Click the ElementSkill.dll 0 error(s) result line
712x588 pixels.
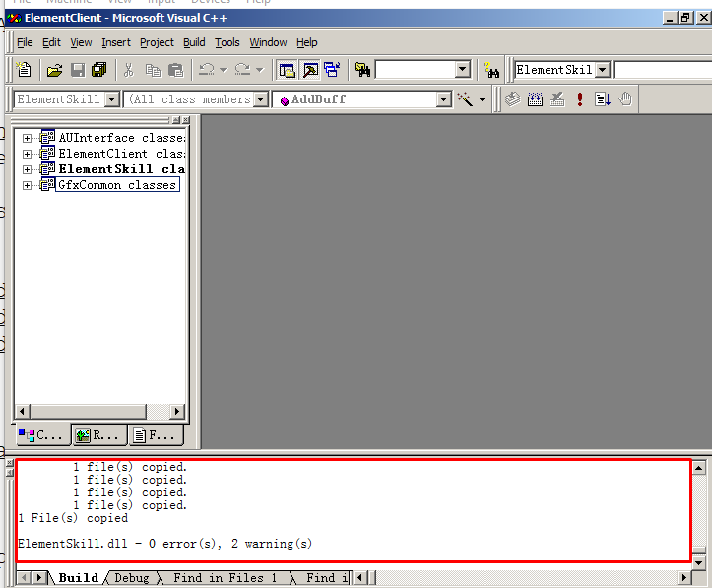[165, 544]
